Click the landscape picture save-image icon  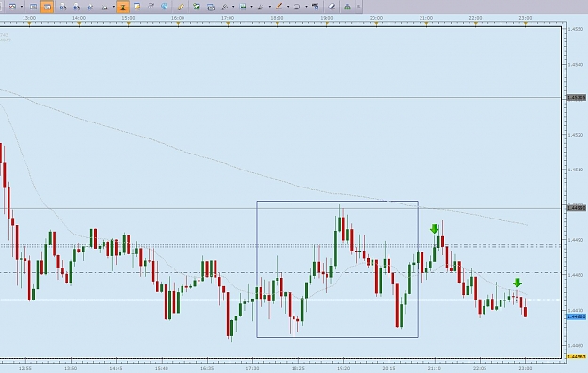tap(197, 7)
